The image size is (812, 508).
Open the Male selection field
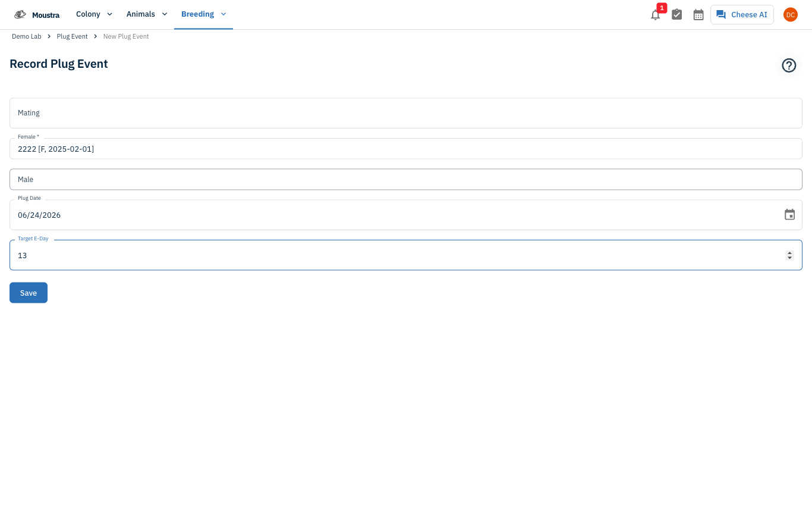click(x=406, y=180)
